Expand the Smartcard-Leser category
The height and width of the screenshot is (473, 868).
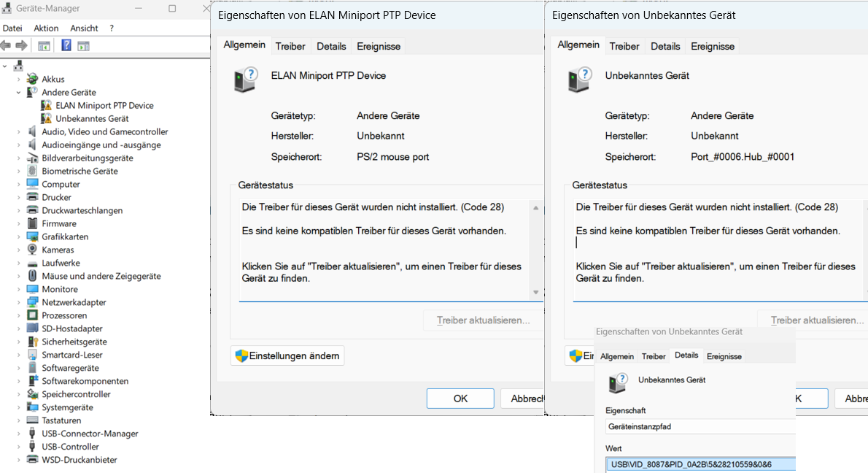(18, 355)
